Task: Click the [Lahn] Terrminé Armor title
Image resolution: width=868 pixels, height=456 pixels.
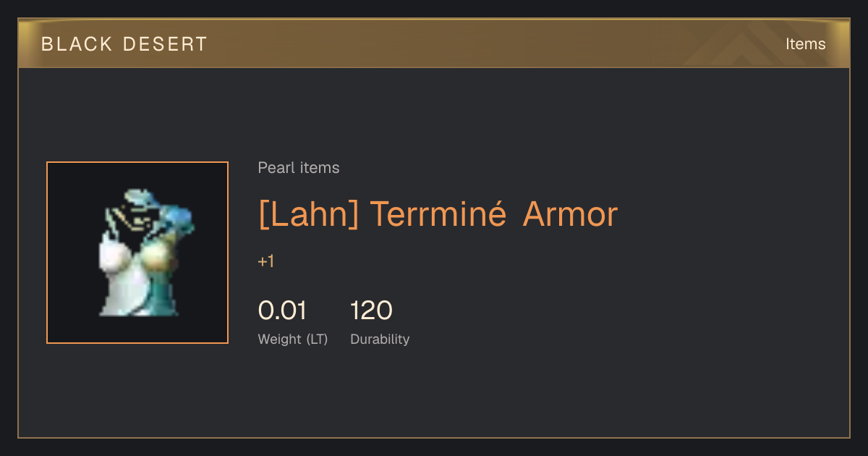Action: [x=438, y=214]
